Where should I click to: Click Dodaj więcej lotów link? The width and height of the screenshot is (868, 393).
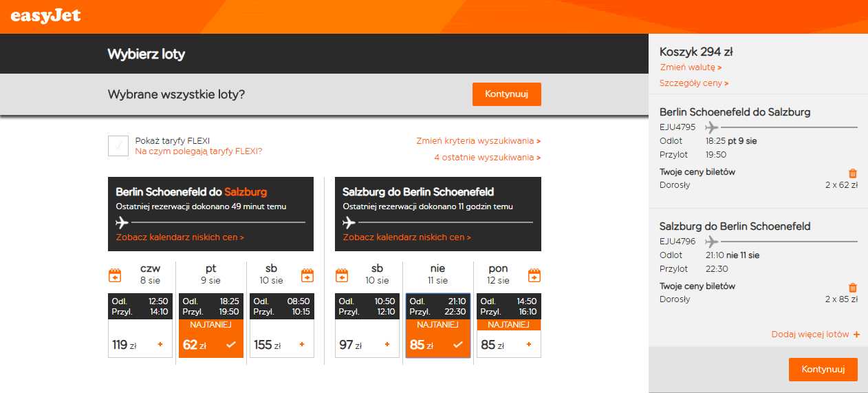[810, 334]
